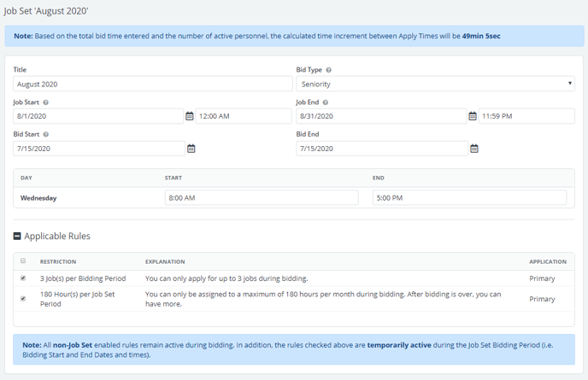Open the Bid Start calendar picker
Image resolution: width=588 pixels, height=380 pixels.
point(191,149)
